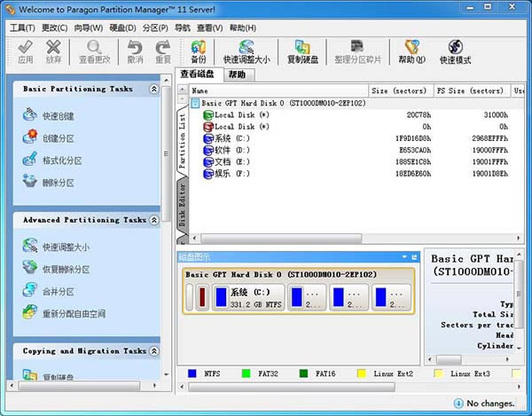Click the NTFS blue legend color swatch
The height and width of the screenshot is (416, 532).
point(192,374)
